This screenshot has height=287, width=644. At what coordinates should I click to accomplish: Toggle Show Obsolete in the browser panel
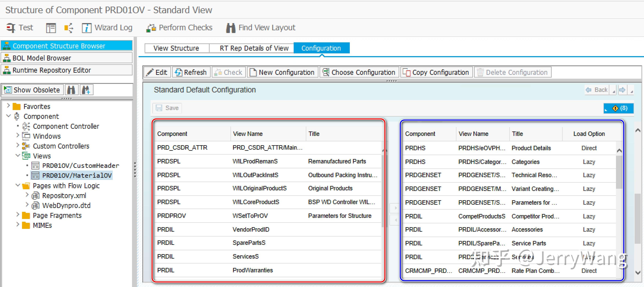point(33,89)
